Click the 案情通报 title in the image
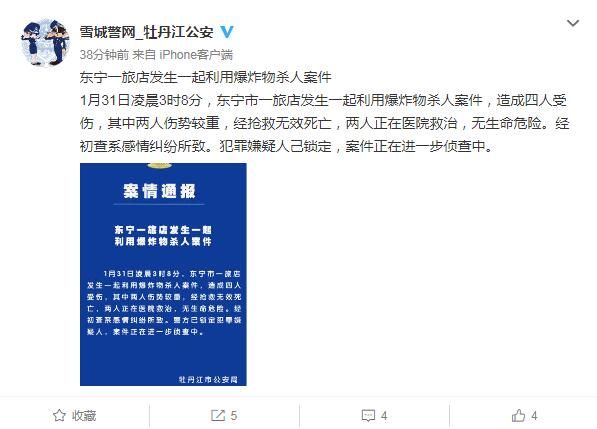 tap(159, 191)
